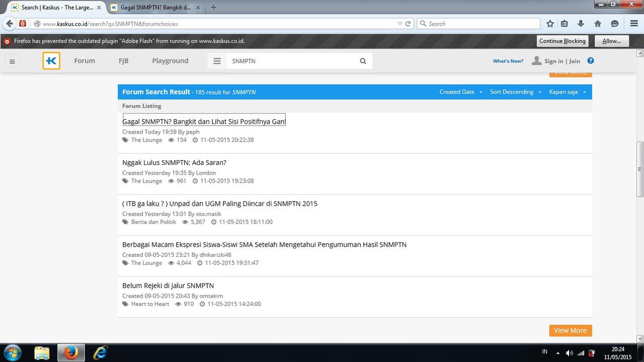Launch Internet Explorer from the taskbar

point(101,353)
